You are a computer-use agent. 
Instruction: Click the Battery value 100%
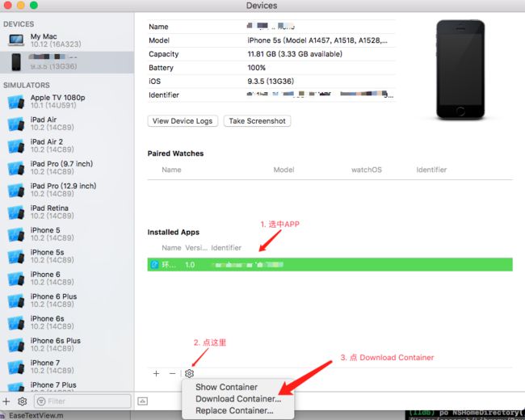[256, 68]
